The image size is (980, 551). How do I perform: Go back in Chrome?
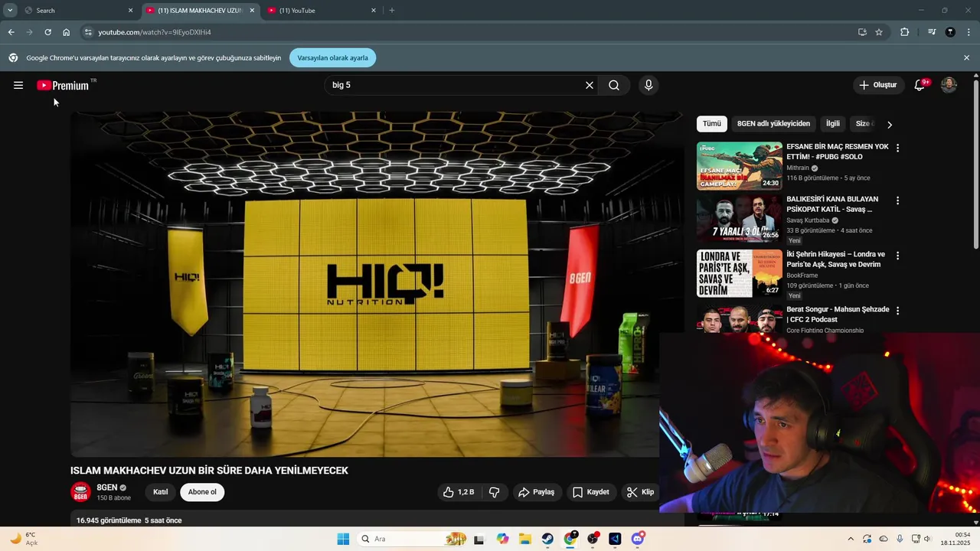coord(11,32)
